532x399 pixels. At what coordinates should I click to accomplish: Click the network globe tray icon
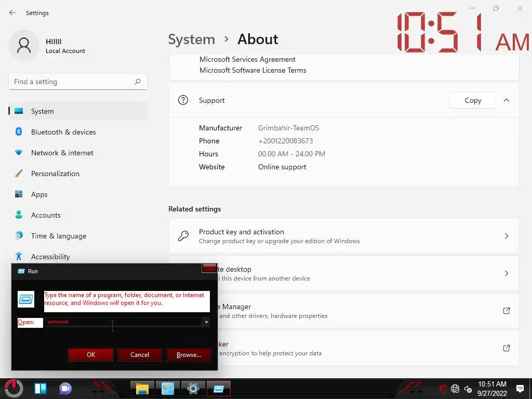(455, 389)
